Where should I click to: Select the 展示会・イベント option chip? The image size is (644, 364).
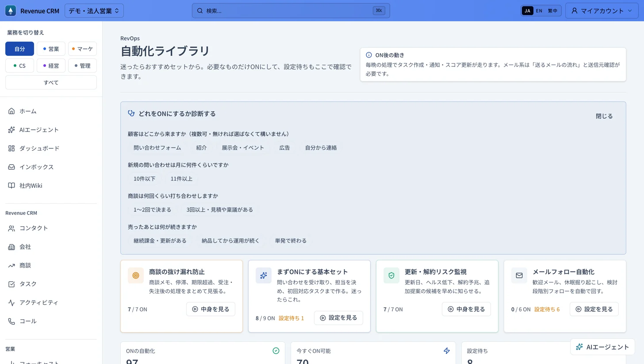click(x=243, y=148)
